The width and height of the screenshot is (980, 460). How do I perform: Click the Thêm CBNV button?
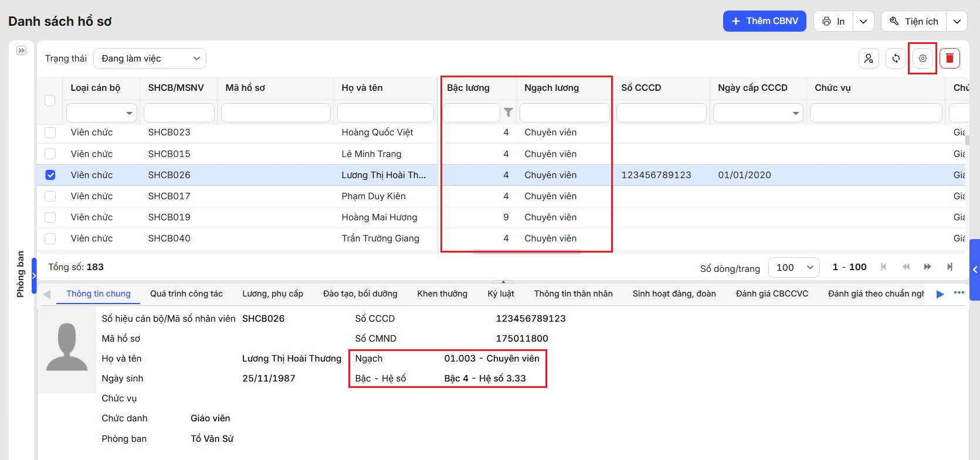(x=764, y=21)
